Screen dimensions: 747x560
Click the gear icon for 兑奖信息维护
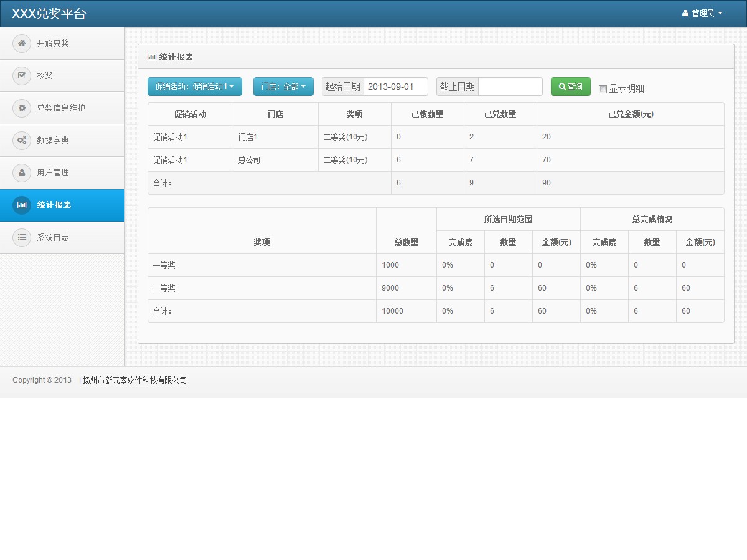[x=22, y=108]
